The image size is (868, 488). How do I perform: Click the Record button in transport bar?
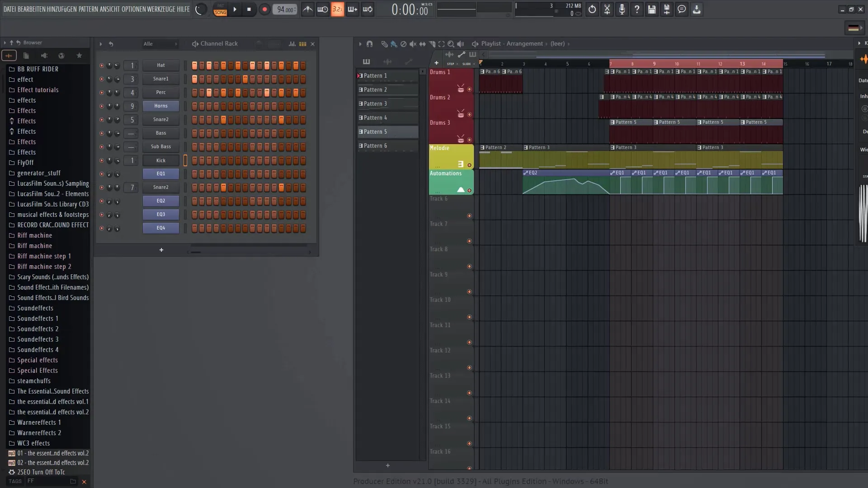click(x=264, y=9)
